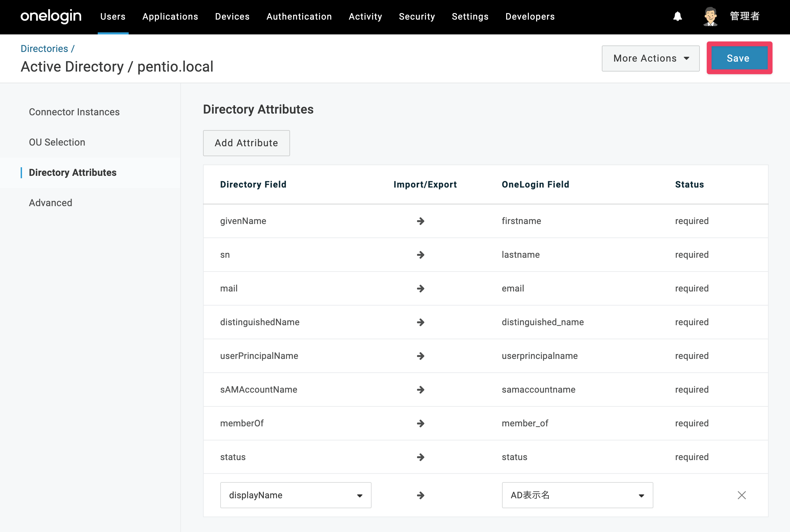The height and width of the screenshot is (532, 790).
Task: Click the status OneLogin field cell
Action: 514,457
